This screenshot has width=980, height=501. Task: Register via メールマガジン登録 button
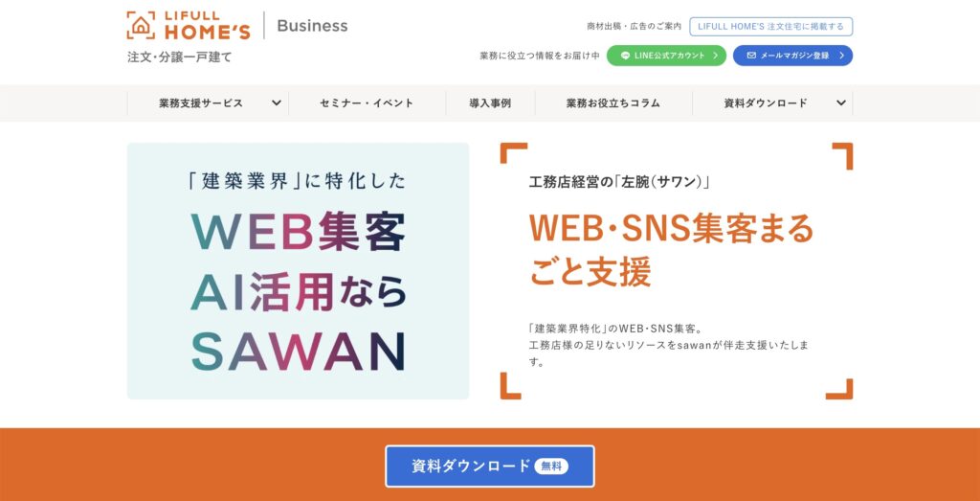(x=792, y=55)
